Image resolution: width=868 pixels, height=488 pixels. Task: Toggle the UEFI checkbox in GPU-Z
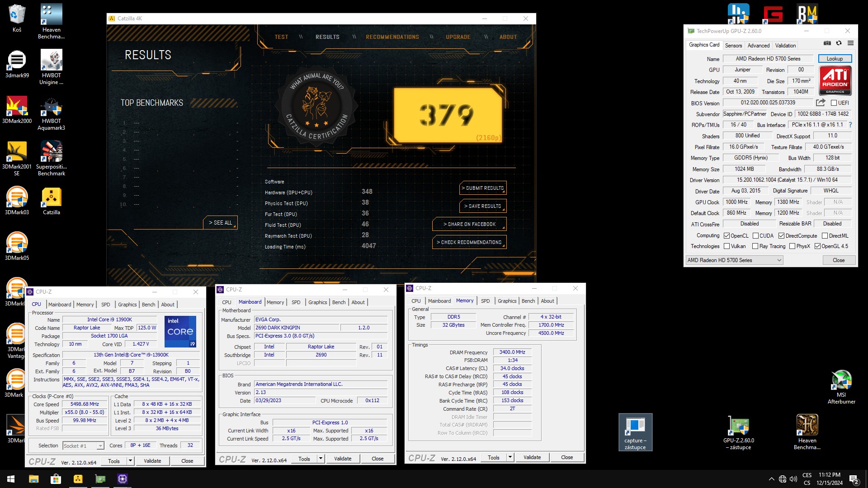(834, 103)
